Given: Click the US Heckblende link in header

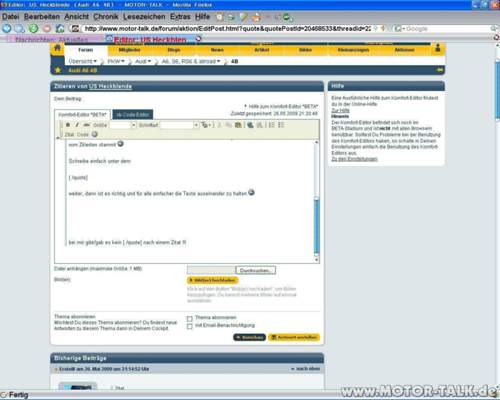Looking at the screenshot, I should pyautogui.click(x=110, y=86).
